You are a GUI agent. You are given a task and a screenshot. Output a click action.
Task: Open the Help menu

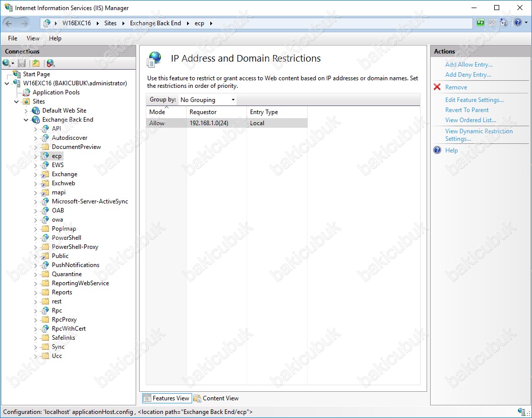55,38
